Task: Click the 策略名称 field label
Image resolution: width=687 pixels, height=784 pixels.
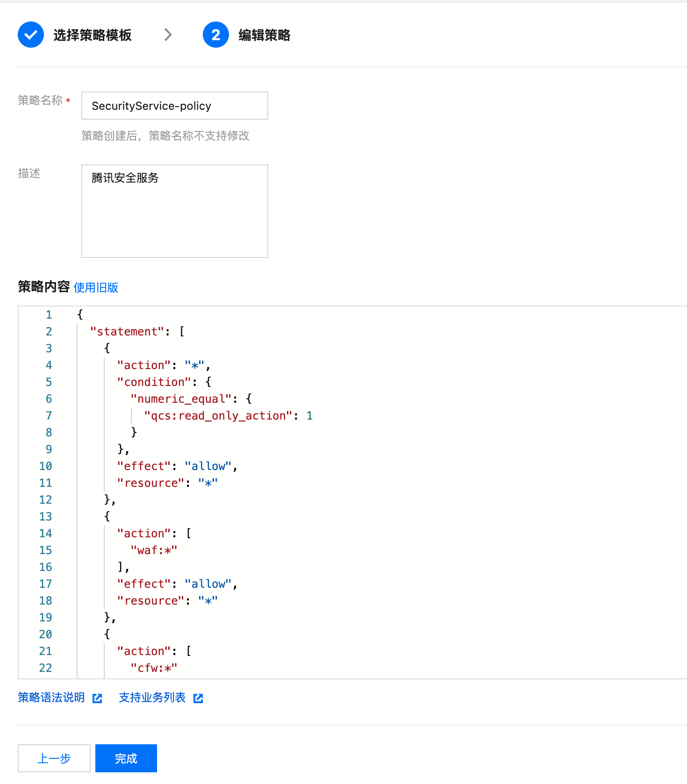Action: point(40,100)
